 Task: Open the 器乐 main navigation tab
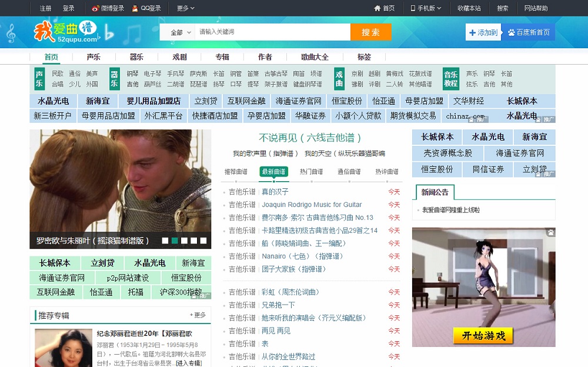click(136, 57)
